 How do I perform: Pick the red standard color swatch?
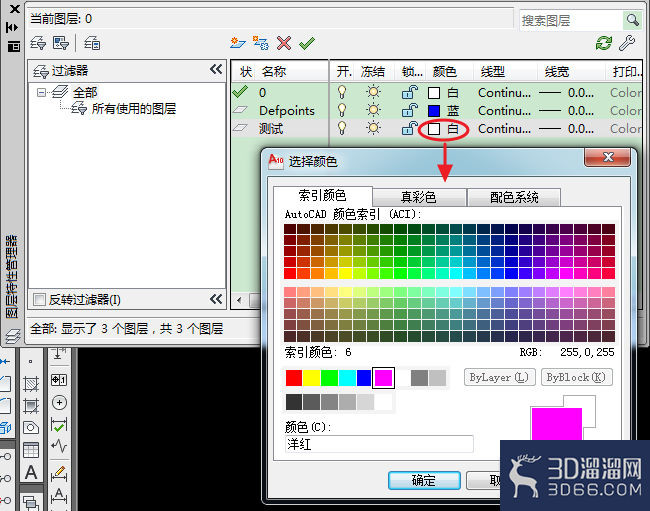click(294, 378)
